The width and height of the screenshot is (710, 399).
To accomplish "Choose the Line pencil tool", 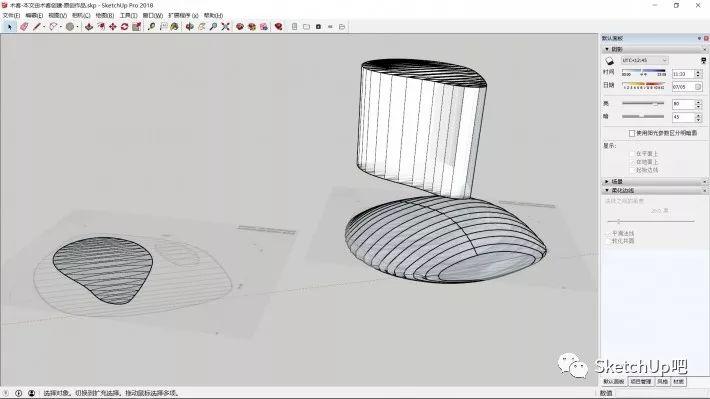I will [37, 27].
